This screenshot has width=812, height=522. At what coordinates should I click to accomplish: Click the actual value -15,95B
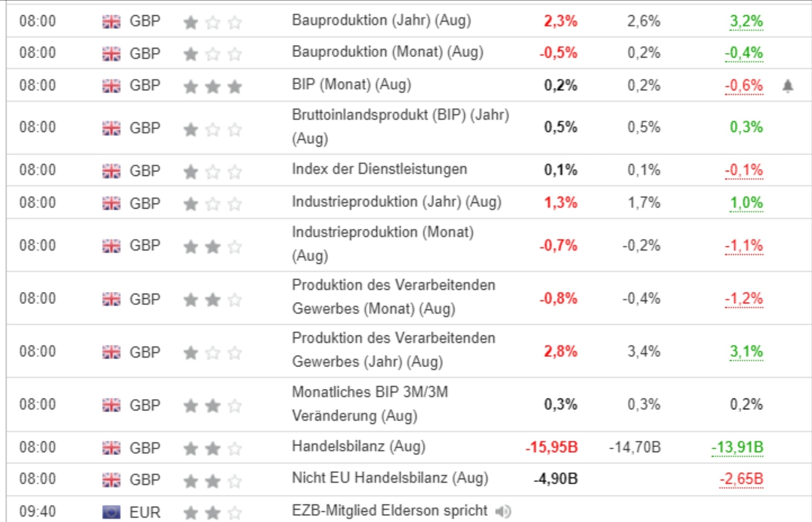coord(551,447)
